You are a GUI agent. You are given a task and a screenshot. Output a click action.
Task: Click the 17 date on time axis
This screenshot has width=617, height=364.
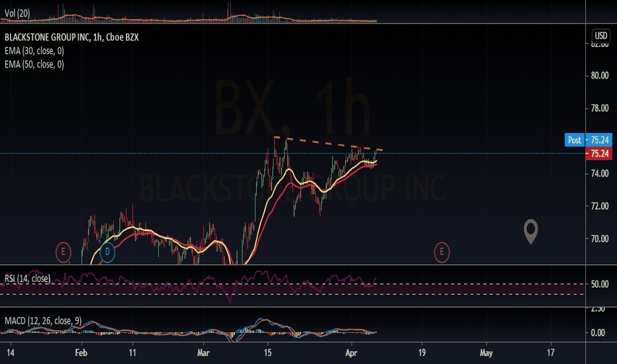(x=551, y=353)
